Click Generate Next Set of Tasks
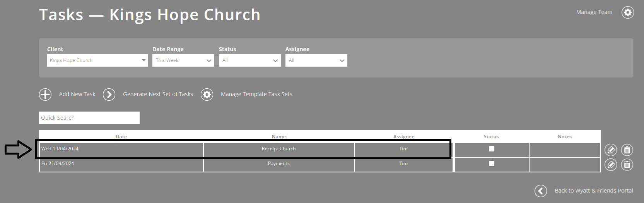 pos(158,94)
